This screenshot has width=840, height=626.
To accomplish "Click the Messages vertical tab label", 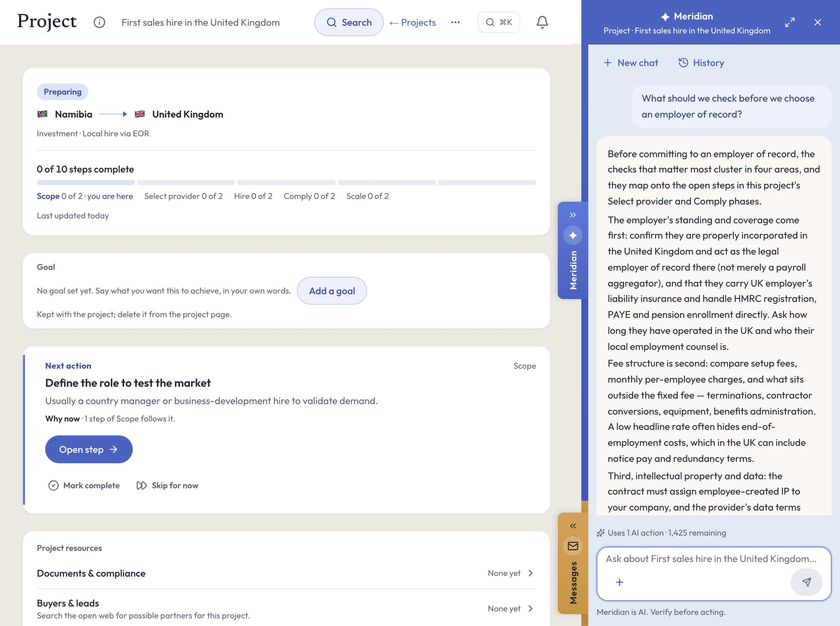I will [573, 583].
